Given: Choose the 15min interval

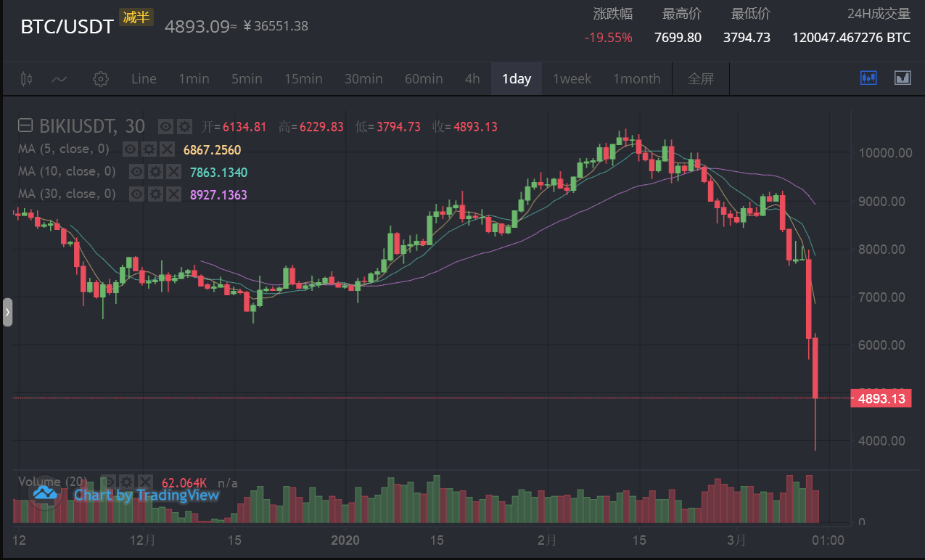Looking at the screenshot, I should (x=303, y=79).
